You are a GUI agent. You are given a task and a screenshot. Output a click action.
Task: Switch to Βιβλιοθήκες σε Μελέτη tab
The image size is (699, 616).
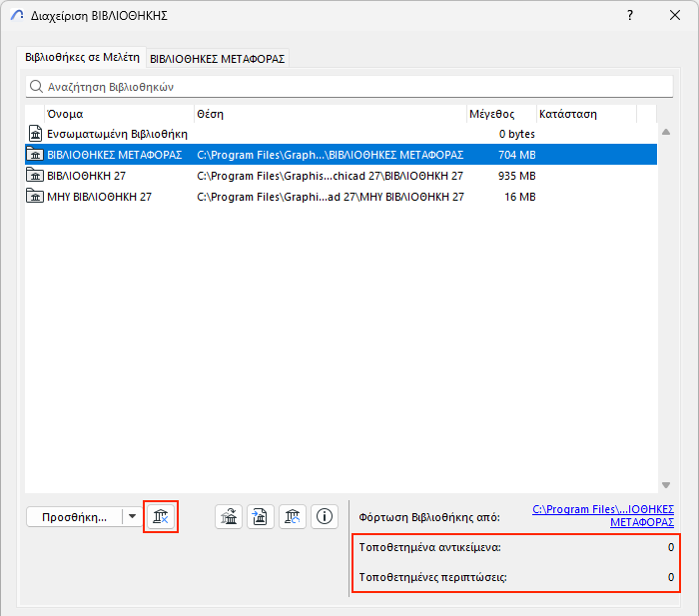[x=82, y=58]
